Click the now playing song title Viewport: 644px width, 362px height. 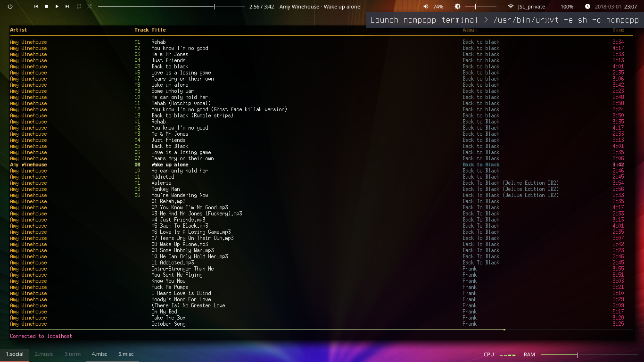click(320, 7)
